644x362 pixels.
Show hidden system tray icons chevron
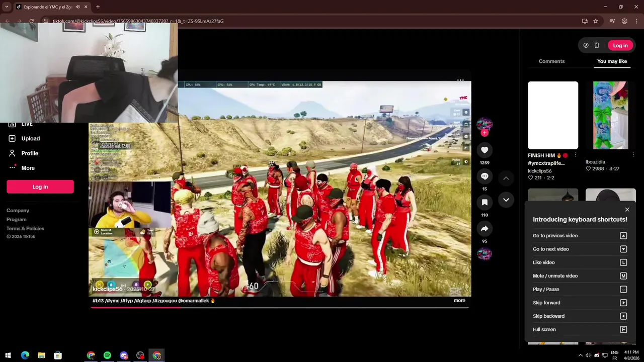[x=580, y=355]
